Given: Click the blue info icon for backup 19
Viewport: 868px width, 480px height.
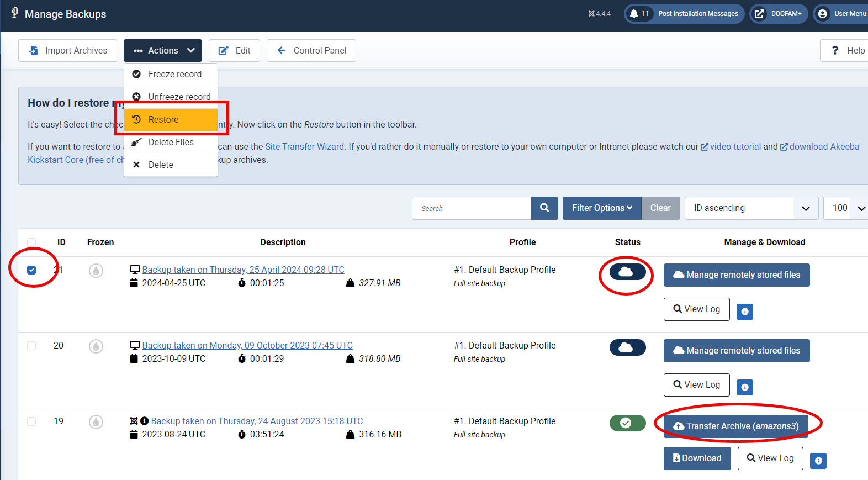Looking at the screenshot, I should [818, 461].
